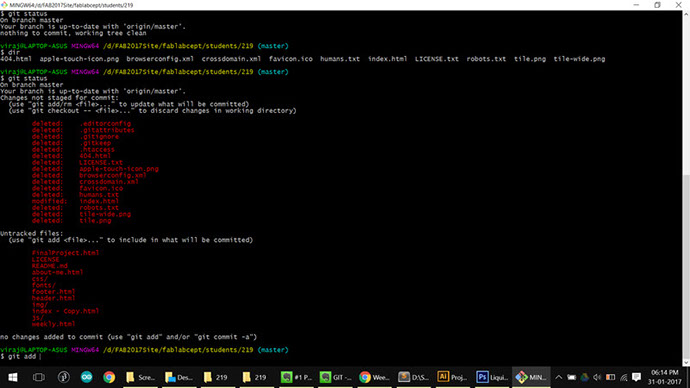Viewport: 690px width, 388px height.
Task: Click the deleted 'crossdomain.xml' entry
Action: pos(85,182)
